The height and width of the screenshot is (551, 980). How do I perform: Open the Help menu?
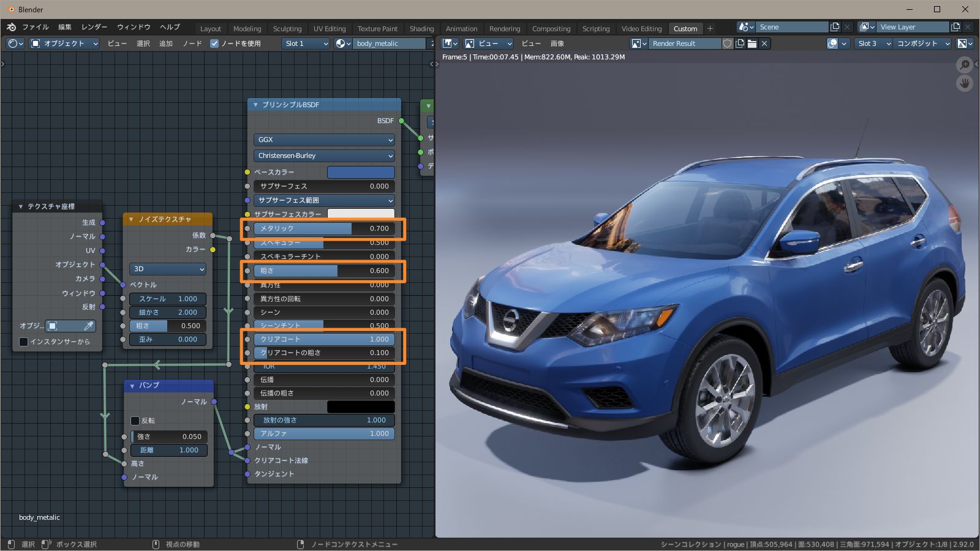170,27
